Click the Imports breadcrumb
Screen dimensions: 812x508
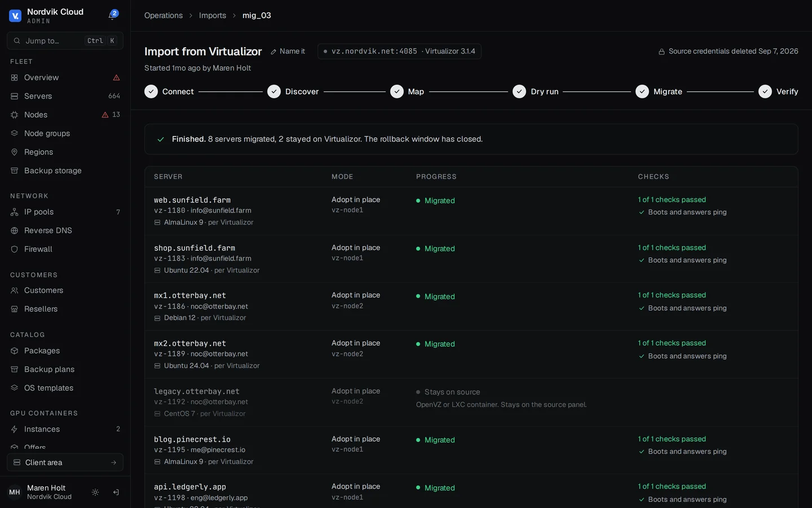[x=213, y=15]
